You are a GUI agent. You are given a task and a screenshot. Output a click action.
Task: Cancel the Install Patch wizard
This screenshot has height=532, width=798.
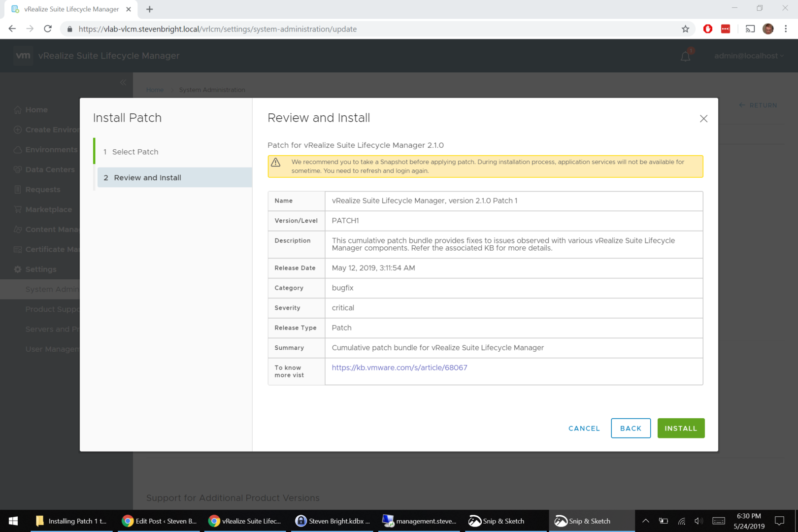click(x=584, y=428)
